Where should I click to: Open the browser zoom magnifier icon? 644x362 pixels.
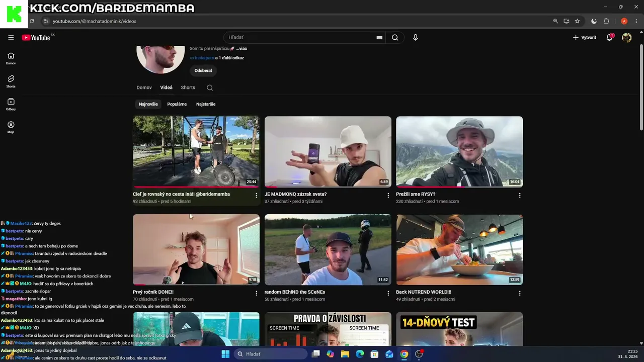[555, 21]
